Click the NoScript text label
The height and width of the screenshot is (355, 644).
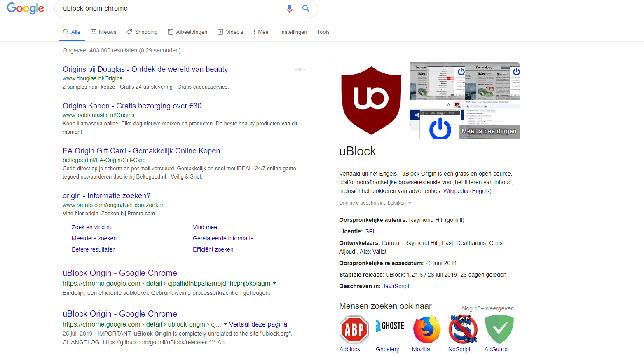[459, 349]
